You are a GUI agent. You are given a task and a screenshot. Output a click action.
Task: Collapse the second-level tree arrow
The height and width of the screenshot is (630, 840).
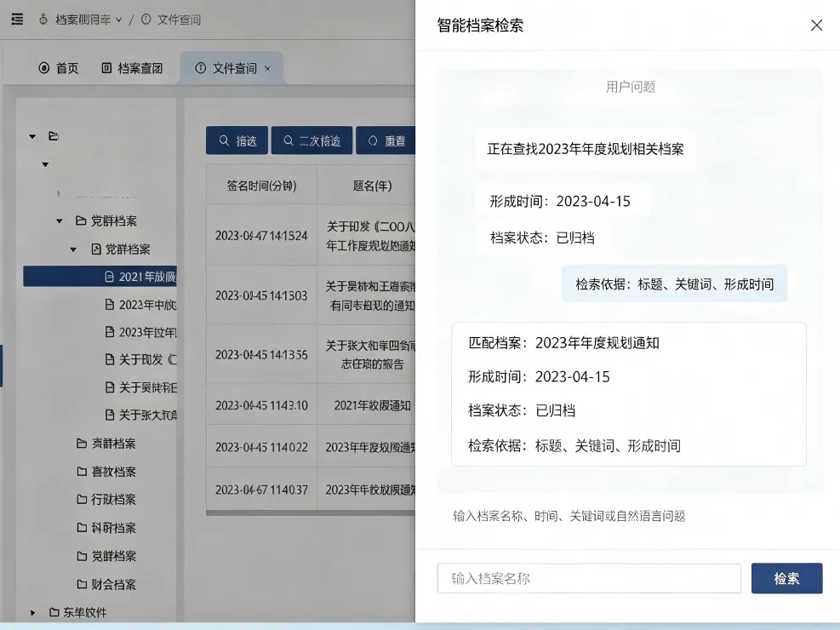pyautogui.click(x=46, y=164)
